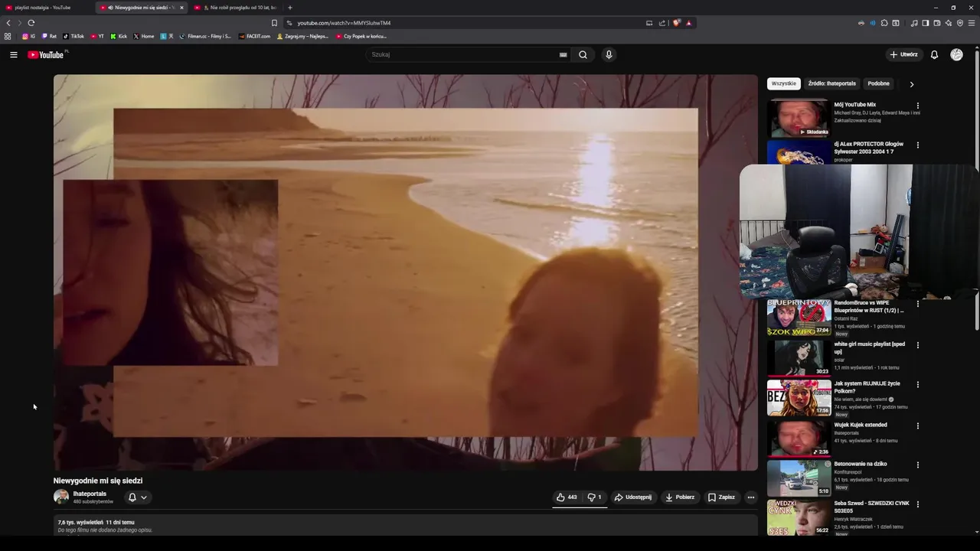Image resolution: width=980 pixels, height=551 pixels.
Task: Open Brave Shields lion icon
Action: (x=676, y=23)
